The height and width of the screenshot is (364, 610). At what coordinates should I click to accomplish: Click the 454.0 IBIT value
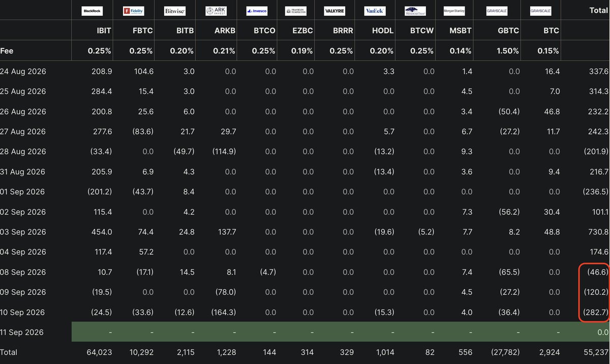102,232
